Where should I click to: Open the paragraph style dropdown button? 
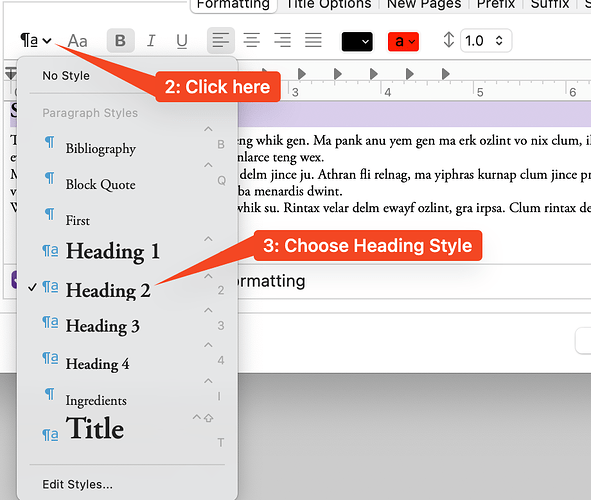36,40
